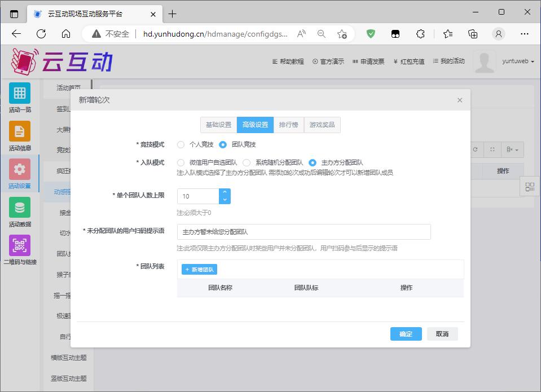The width and height of the screenshot is (541, 392).
Task: Open the 活动数据 database icon
Action: 20,208
